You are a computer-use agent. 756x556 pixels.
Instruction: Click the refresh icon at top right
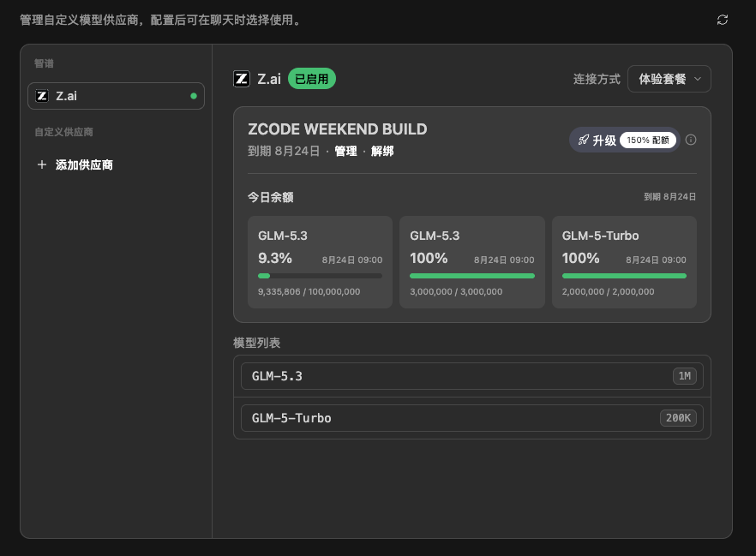(723, 20)
